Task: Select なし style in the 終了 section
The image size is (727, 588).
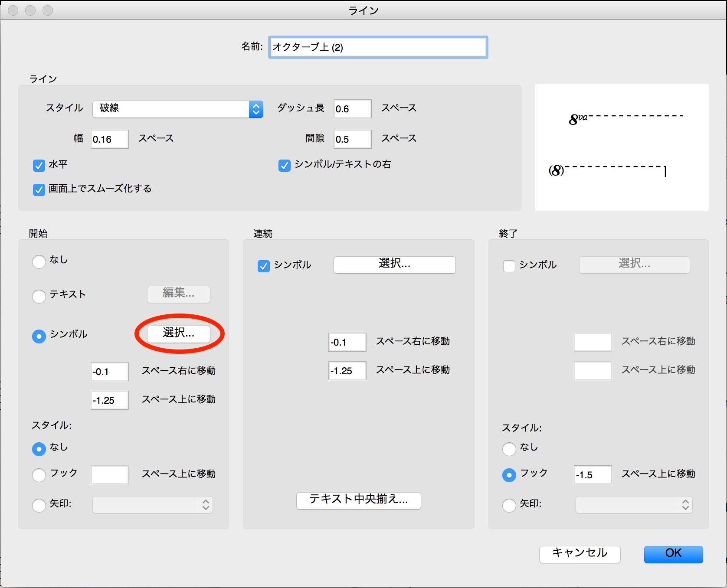Action: tap(509, 449)
